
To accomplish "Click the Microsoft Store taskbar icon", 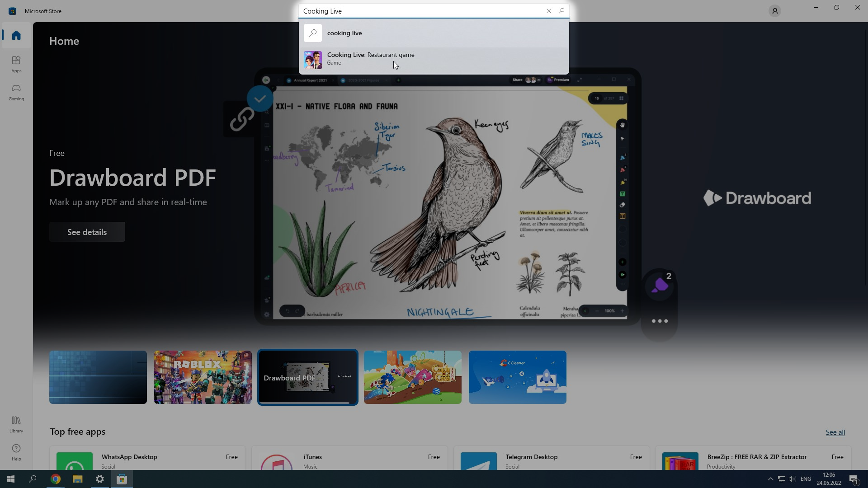I will (x=122, y=479).
